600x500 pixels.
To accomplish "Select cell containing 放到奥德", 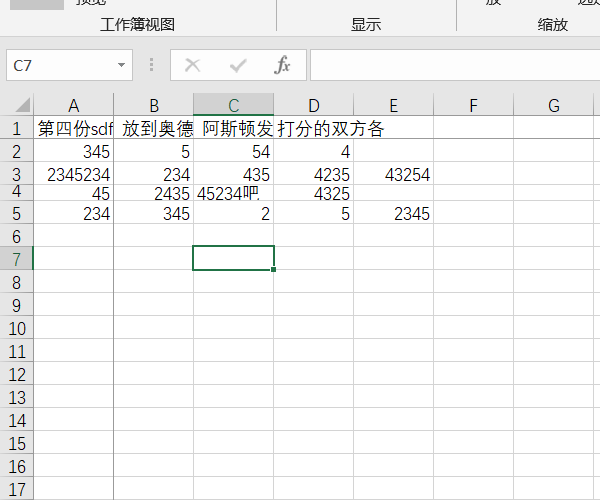I will [153, 128].
